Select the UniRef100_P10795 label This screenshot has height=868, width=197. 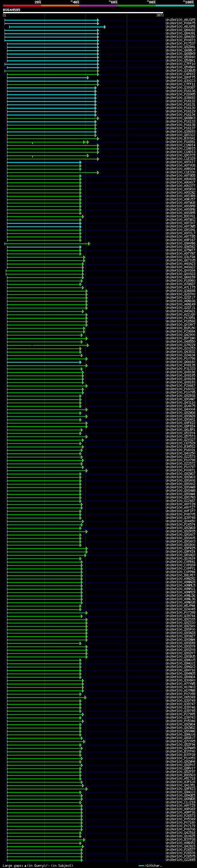point(180,392)
